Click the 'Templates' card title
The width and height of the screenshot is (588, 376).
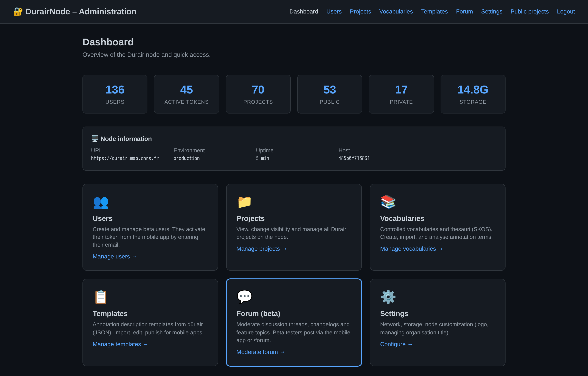click(110, 314)
